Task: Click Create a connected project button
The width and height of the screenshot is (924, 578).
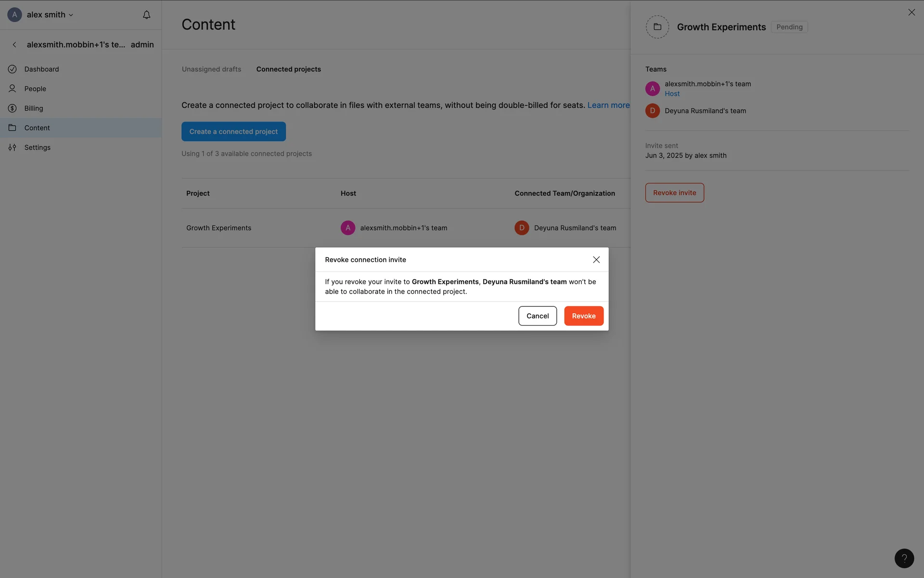Action: (233, 131)
